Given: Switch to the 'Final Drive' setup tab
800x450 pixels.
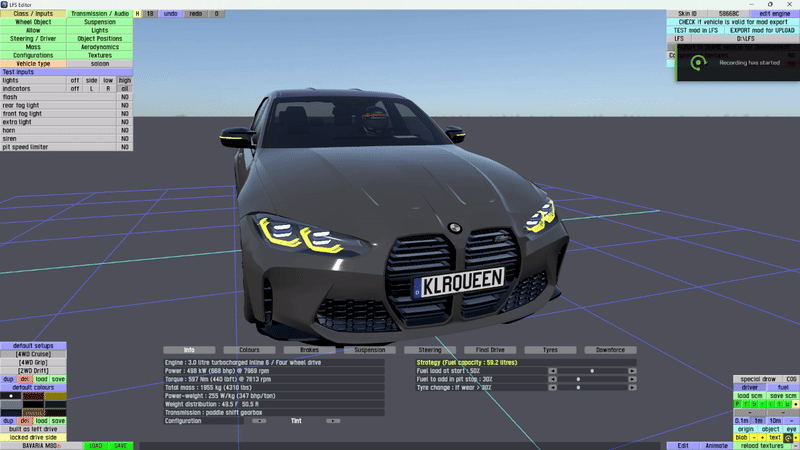Looking at the screenshot, I should (x=490, y=350).
